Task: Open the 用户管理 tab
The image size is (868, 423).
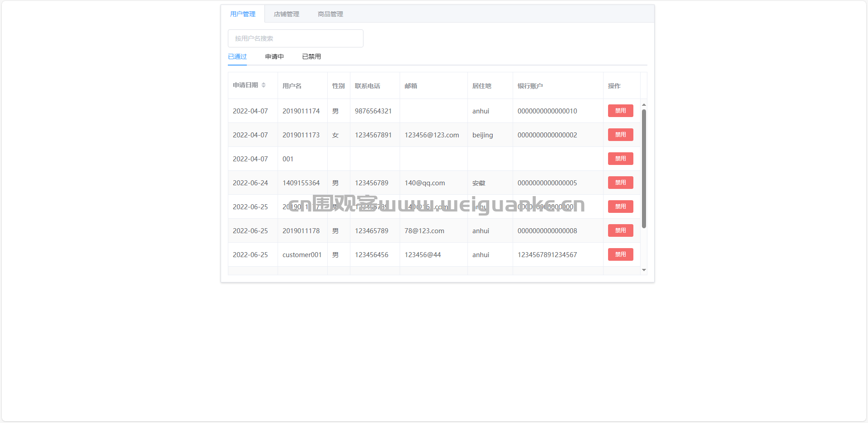Action: tap(243, 14)
